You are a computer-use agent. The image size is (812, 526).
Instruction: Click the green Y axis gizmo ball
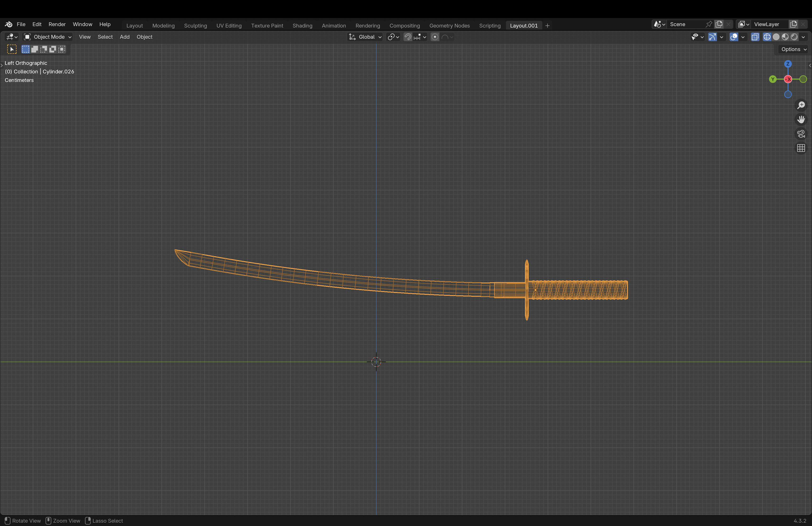pos(773,79)
